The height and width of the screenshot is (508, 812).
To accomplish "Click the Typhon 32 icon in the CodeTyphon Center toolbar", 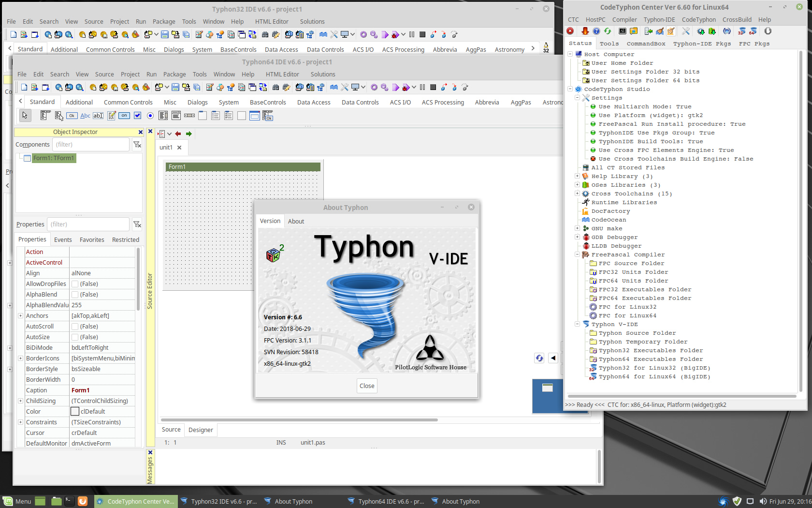I will [x=742, y=31].
